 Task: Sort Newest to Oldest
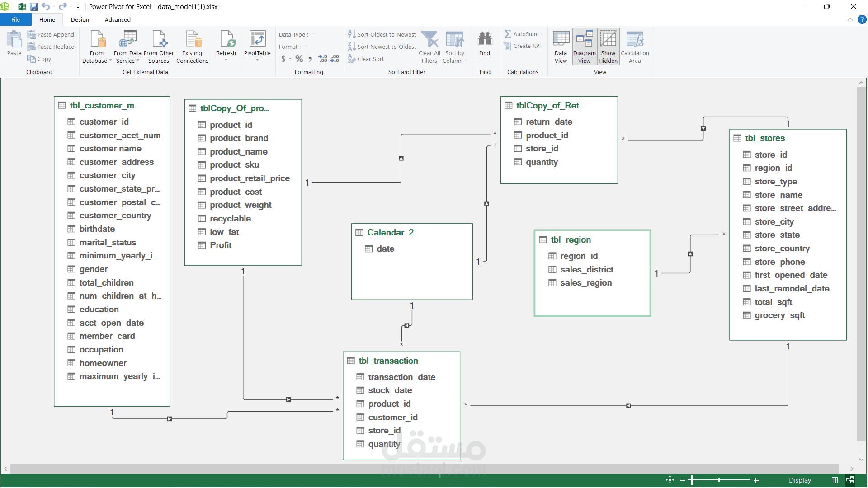(382, 47)
